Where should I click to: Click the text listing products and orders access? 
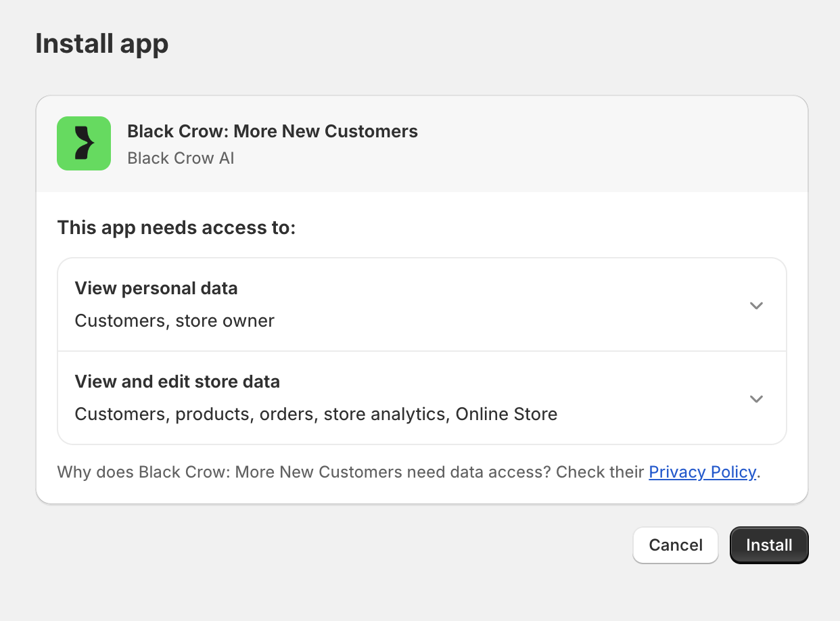[x=316, y=413]
